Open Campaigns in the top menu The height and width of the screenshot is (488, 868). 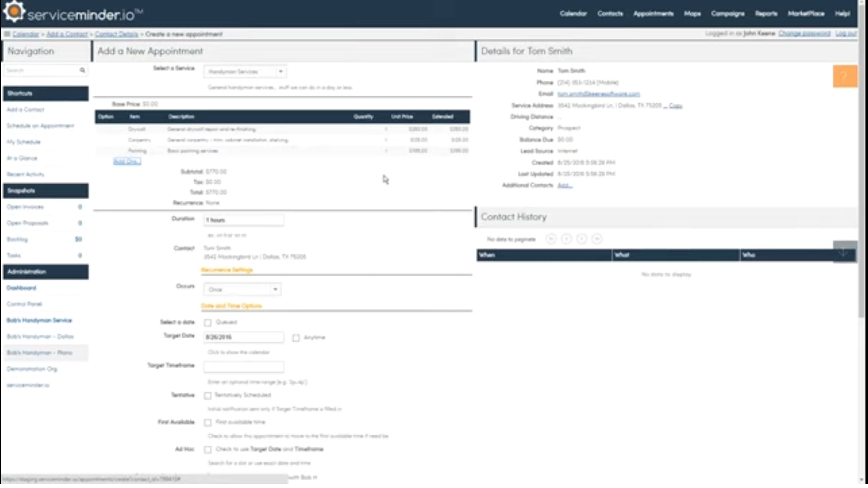[x=728, y=14]
